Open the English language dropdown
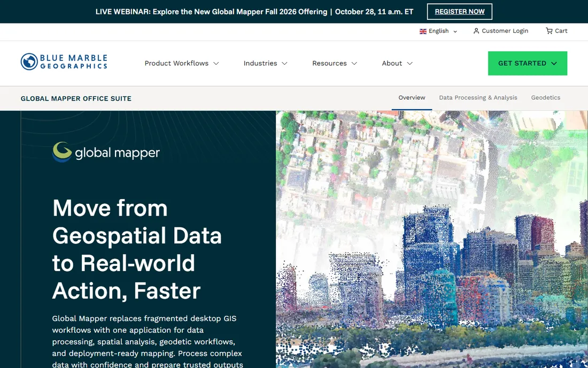Screen dimensions: 588x368 438,31
